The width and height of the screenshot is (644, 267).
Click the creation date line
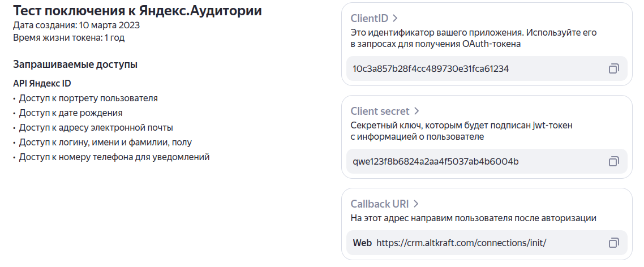(x=76, y=25)
